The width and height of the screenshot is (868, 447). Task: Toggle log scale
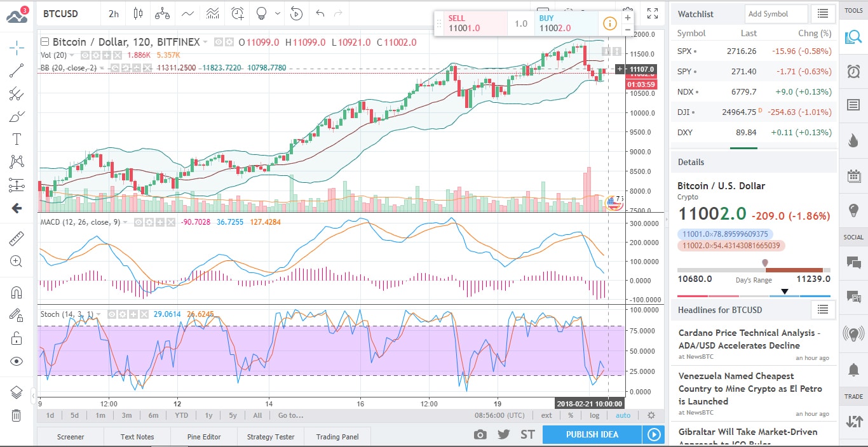coord(594,415)
